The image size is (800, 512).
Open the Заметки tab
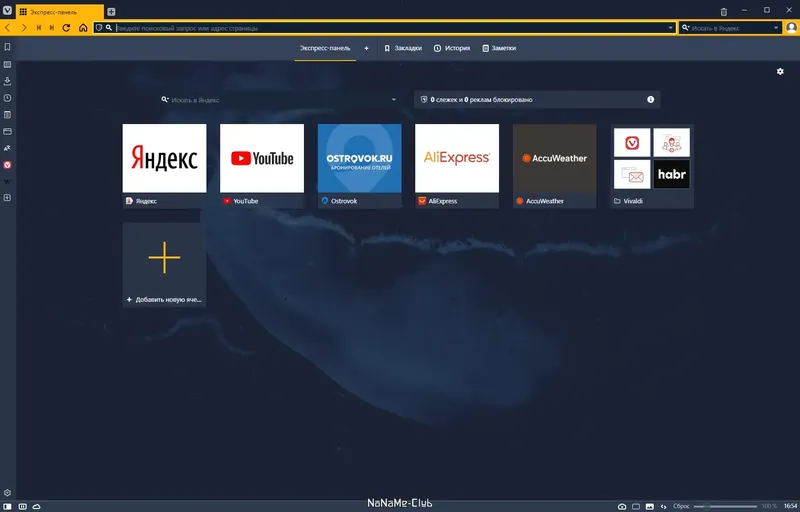(499, 48)
